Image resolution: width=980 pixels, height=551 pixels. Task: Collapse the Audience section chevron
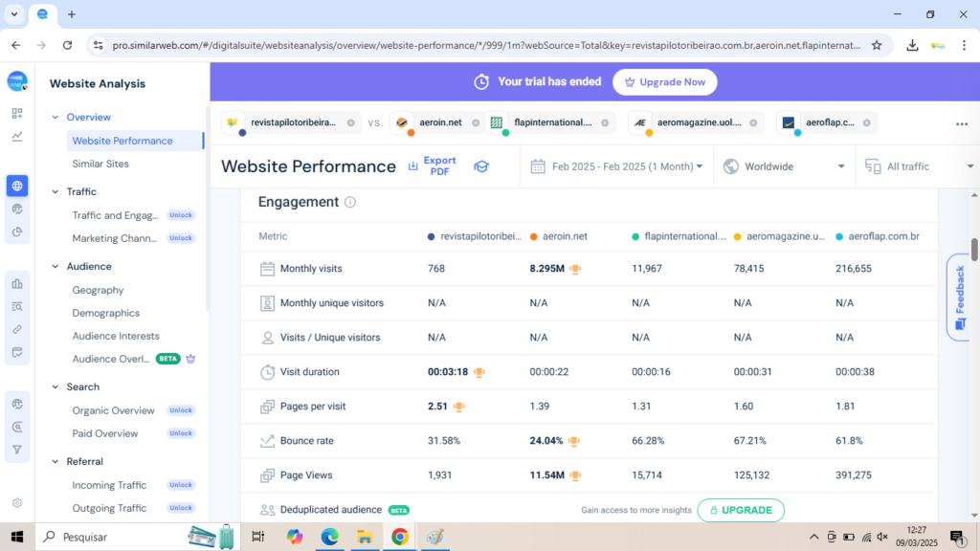pyautogui.click(x=56, y=267)
